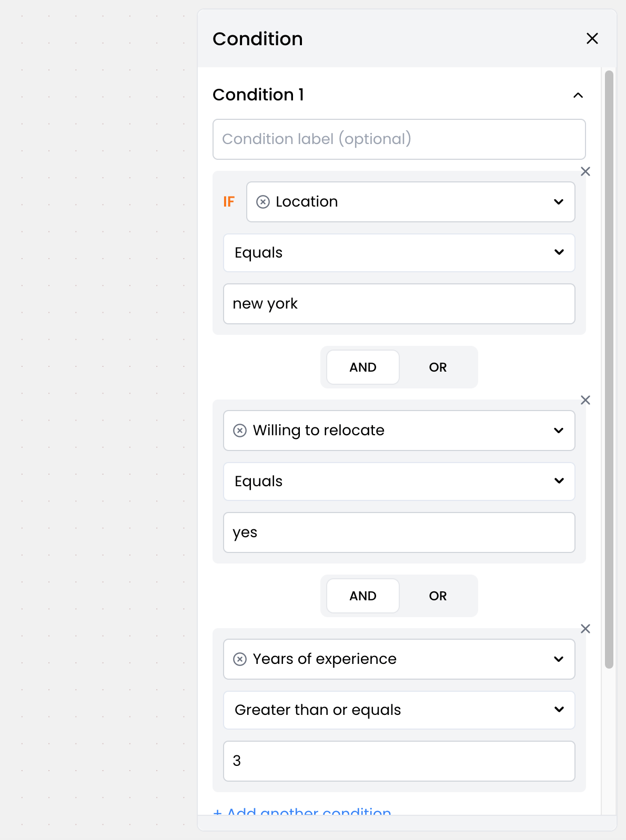The height and width of the screenshot is (840, 626).
Task: Collapse the Condition 1 section
Action: 578,95
